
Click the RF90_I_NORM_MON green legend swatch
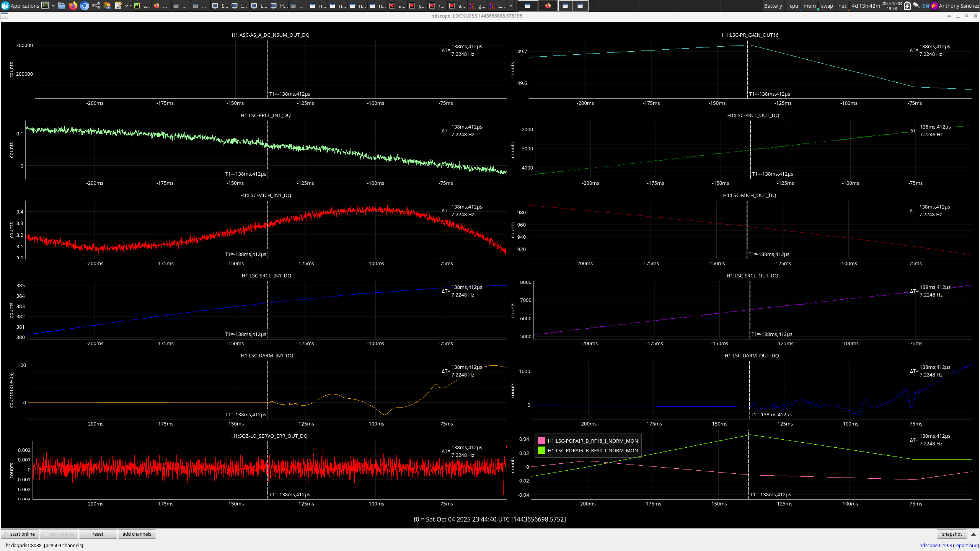[541, 450]
